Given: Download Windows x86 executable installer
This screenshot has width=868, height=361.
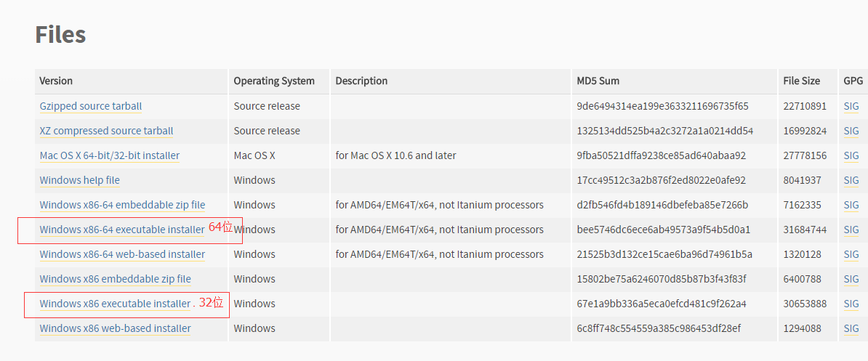Looking at the screenshot, I should pyautogui.click(x=115, y=304).
